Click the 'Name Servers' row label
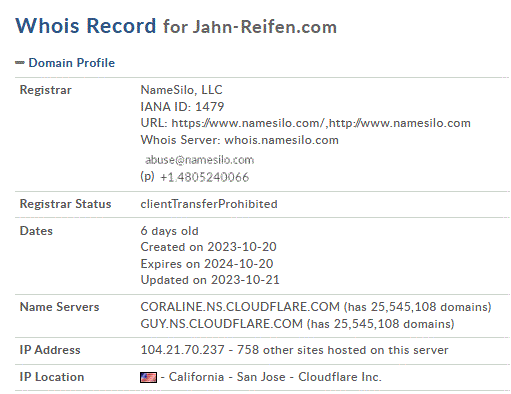This screenshot has height=394, width=511. click(x=59, y=307)
